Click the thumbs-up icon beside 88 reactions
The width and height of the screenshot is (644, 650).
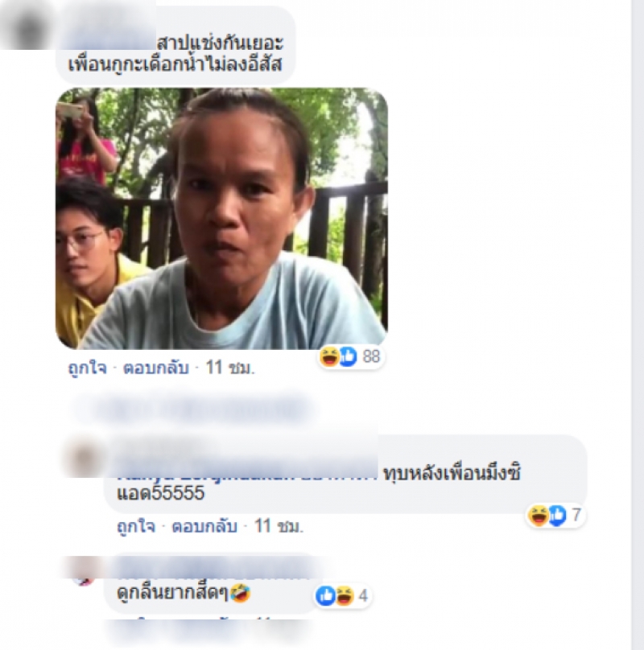(348, 356)
